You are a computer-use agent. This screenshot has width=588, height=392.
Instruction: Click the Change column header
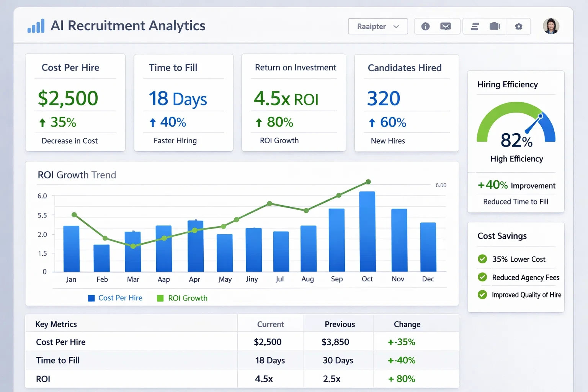pyautogui.click(x=407, y=324)
